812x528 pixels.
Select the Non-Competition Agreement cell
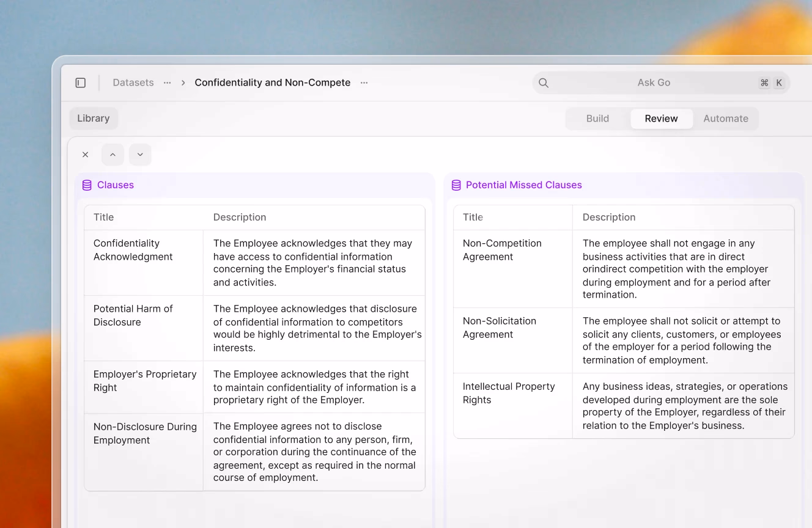coord(513,269)
